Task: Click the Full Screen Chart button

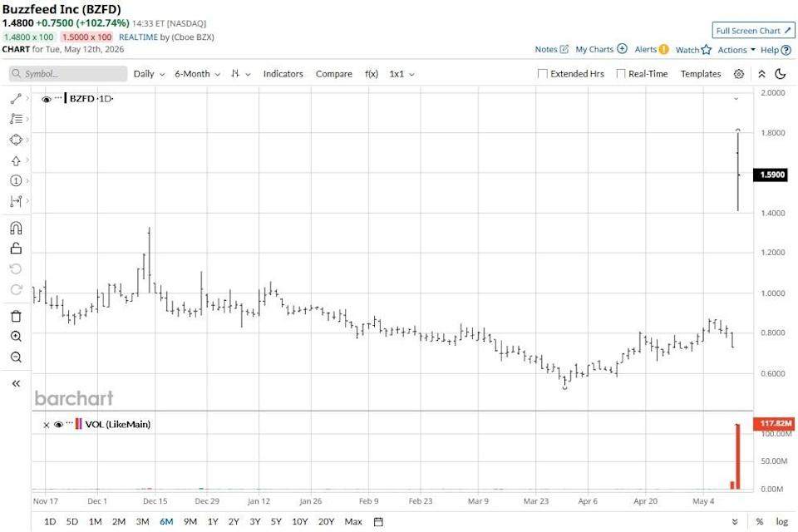Action: (x=753, y=31)
